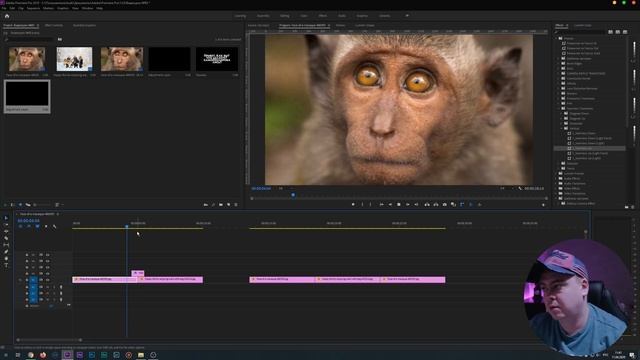Open the Home screen icon

[x=7, y=16]
